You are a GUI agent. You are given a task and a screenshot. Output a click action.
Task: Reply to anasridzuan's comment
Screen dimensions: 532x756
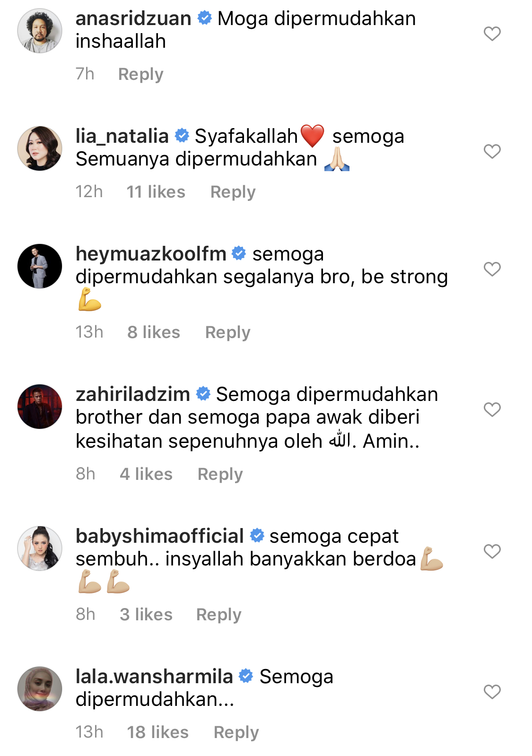pyautogui.click(x=140, y=74)
